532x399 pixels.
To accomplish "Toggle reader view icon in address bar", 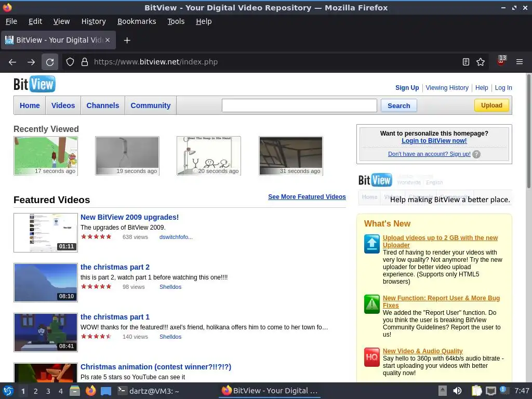I will tap(466, 62).
